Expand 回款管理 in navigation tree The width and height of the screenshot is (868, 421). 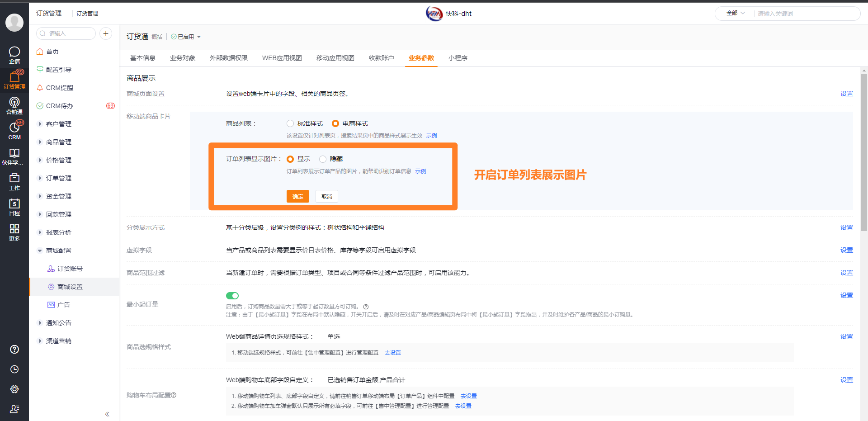(40, 214)
